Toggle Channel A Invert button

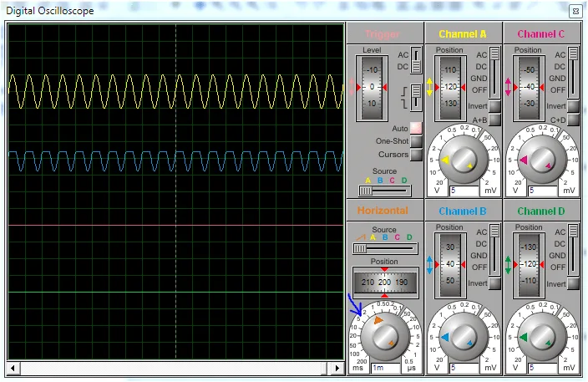point(494,106)
